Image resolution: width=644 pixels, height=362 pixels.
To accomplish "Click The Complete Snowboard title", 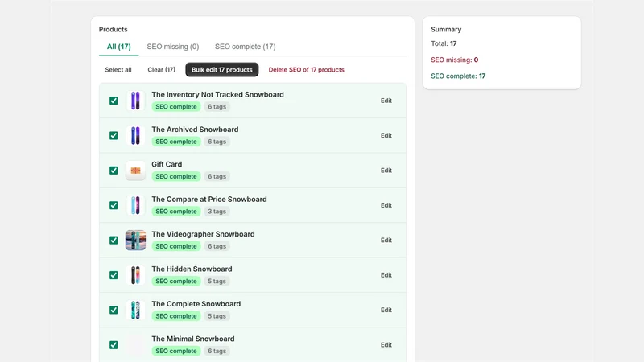I will pos(196,304).
